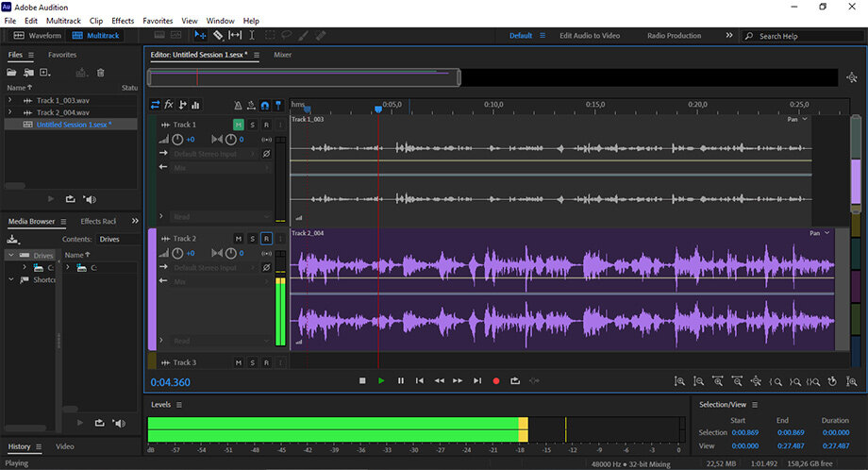Toggle loop playback in the transport controls
Image resolution: width=868 pixels, height=470 pixels.
tap(515, 380)
